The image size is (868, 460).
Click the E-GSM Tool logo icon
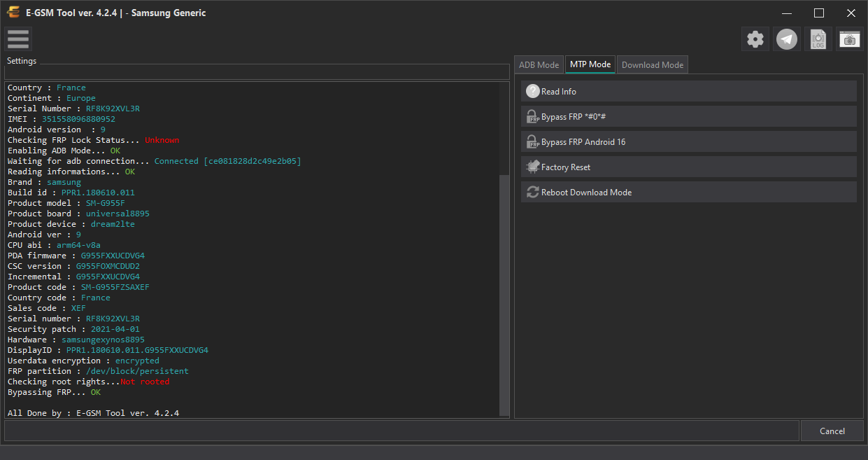[13, 13]
